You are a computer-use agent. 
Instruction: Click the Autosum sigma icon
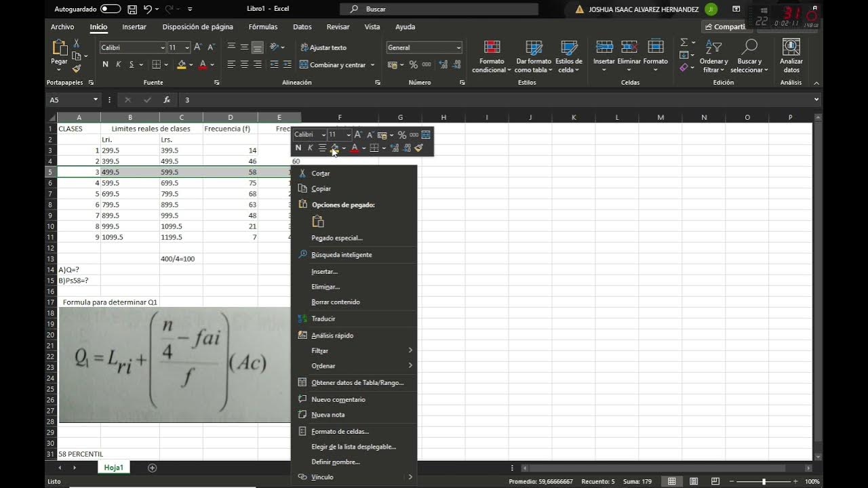point(684,43)
